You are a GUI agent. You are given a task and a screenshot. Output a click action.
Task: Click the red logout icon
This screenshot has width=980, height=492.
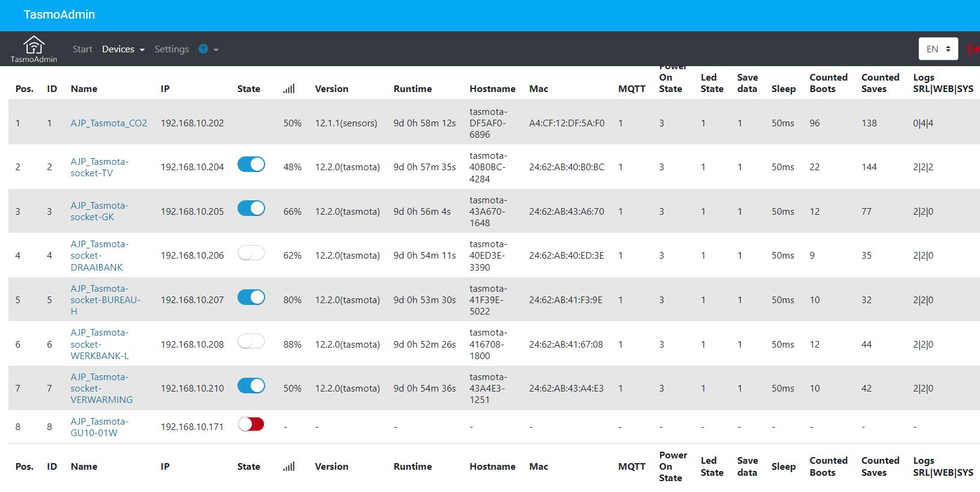(973, 49)
